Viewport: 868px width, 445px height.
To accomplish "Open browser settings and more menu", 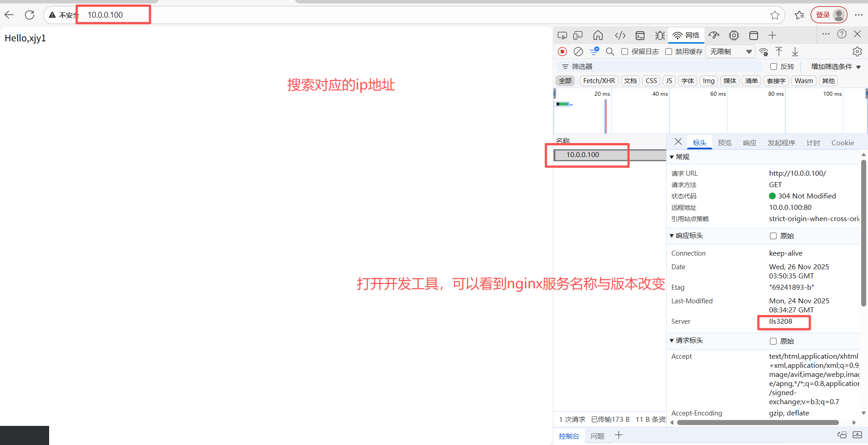I will pyautogui.click(x=858, y=15).
